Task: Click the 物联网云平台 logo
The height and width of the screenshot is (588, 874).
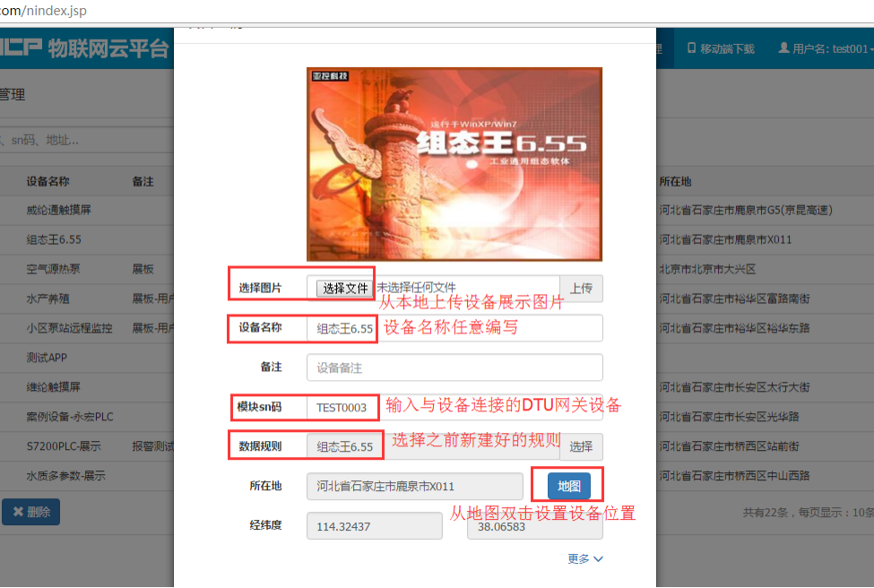Action: pyautogui.click(x=83, y=48)
